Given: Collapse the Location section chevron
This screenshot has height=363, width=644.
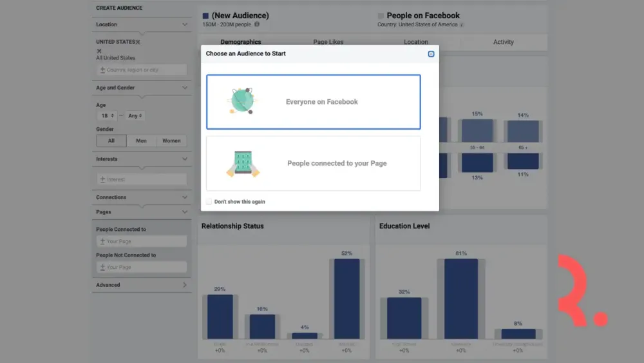Looking at the screenshot, I should (x=185, y=25).
